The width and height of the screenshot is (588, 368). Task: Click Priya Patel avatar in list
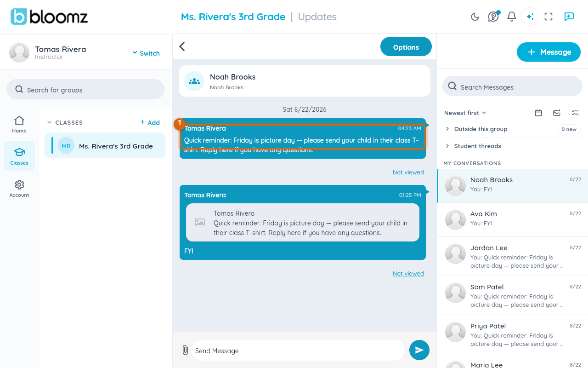point(456,332)
